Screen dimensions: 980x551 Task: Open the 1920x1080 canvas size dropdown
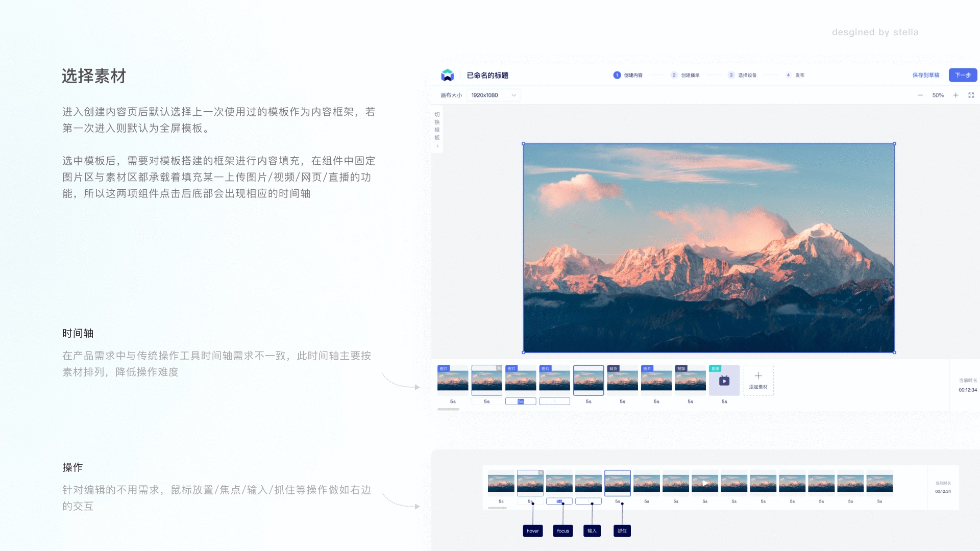click(x=493, y=95)
